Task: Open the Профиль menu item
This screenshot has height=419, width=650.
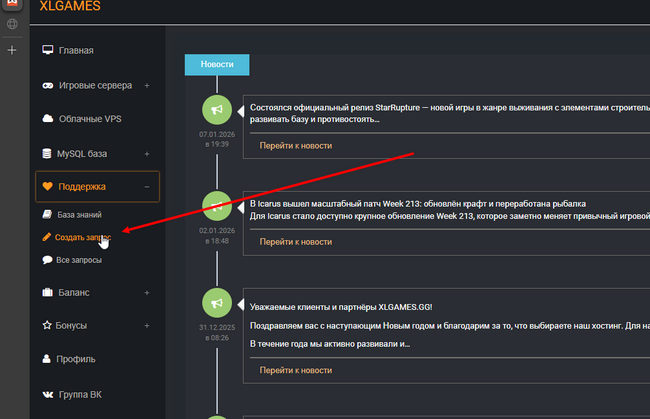Action: (77, 359)
